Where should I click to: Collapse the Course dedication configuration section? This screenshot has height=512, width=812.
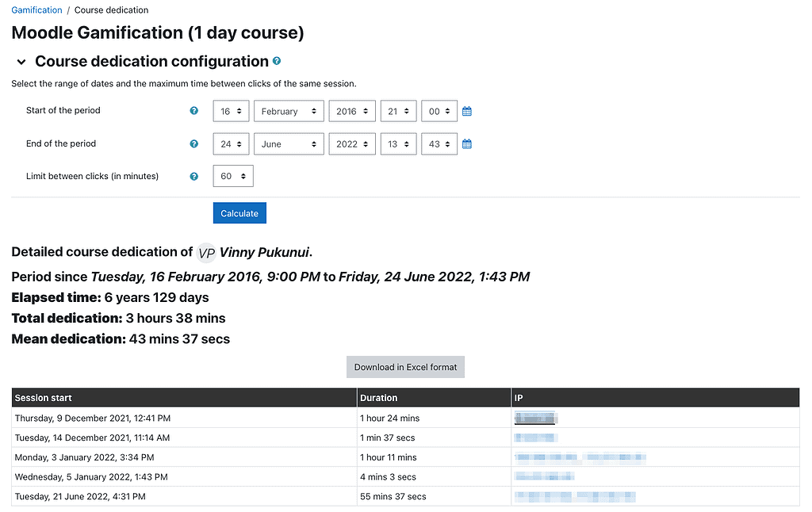(x=21, y=62)
